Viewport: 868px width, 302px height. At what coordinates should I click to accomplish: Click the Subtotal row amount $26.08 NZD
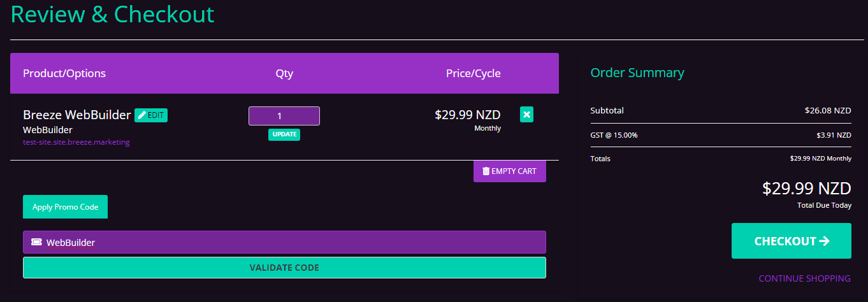point(827,110)
